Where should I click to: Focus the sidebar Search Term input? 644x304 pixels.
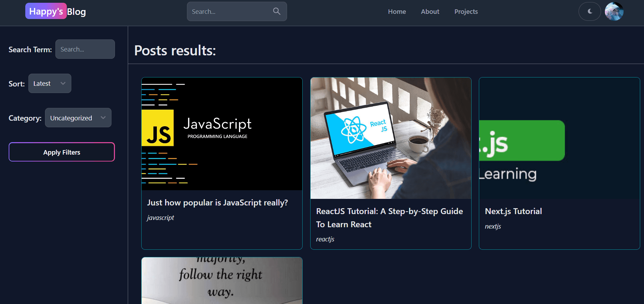point(85,49)
